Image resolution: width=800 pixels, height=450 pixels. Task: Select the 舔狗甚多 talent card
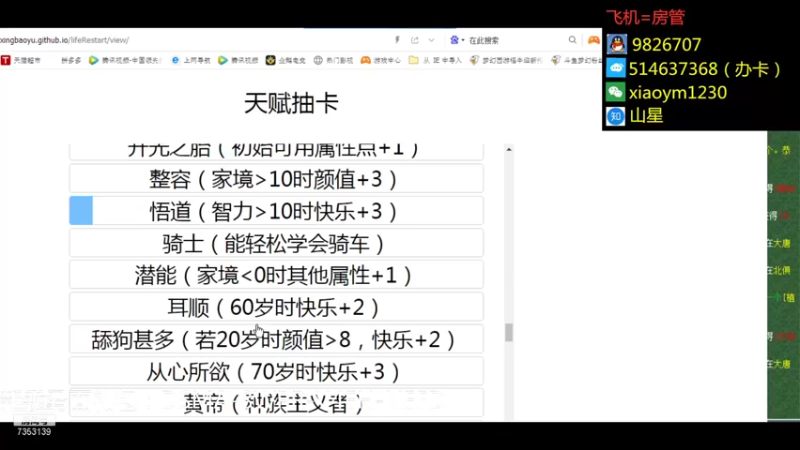[x=276, y=339]
